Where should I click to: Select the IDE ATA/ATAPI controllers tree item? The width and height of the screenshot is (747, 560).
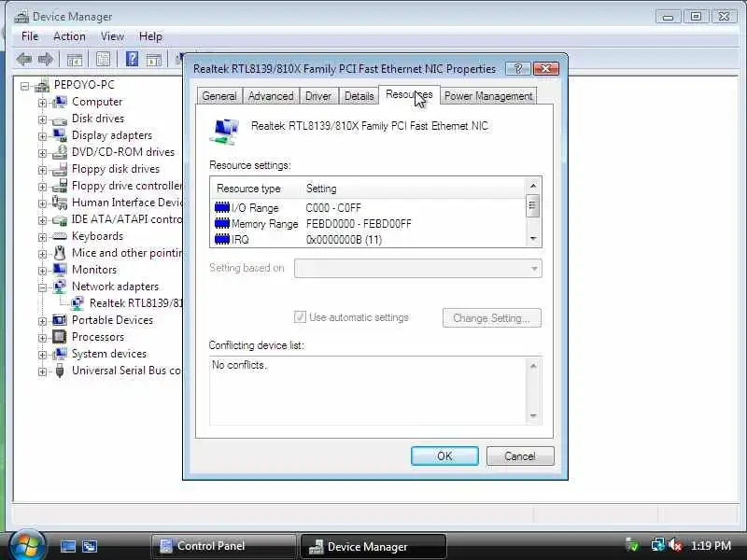pyautogui.click(x=127, y=219)
